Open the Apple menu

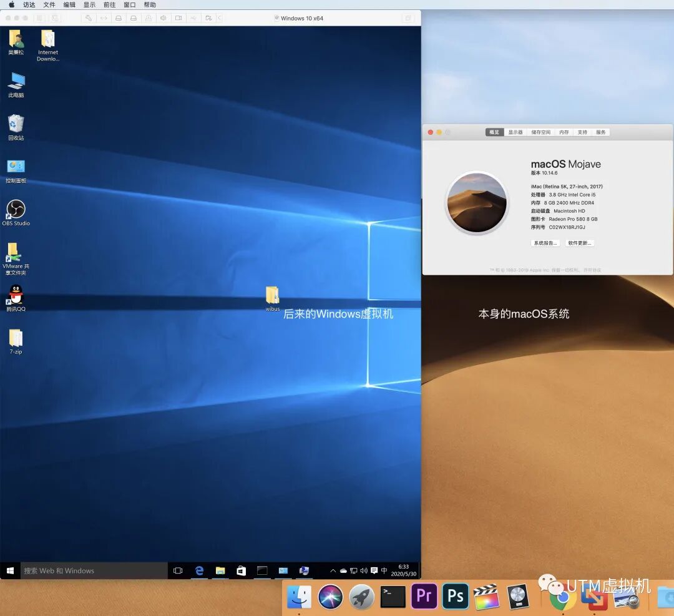point(12,5)
